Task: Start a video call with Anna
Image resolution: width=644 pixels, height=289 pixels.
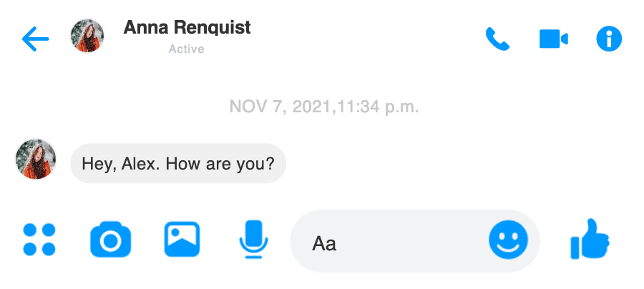Action: coord(553,39)
